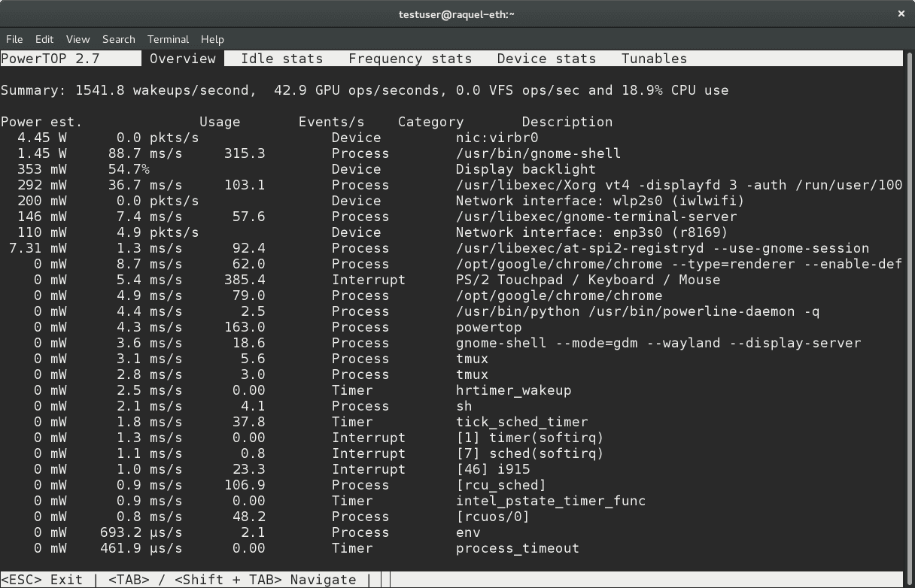Open the Idle stats tab
915x588 pixels.
281,58
